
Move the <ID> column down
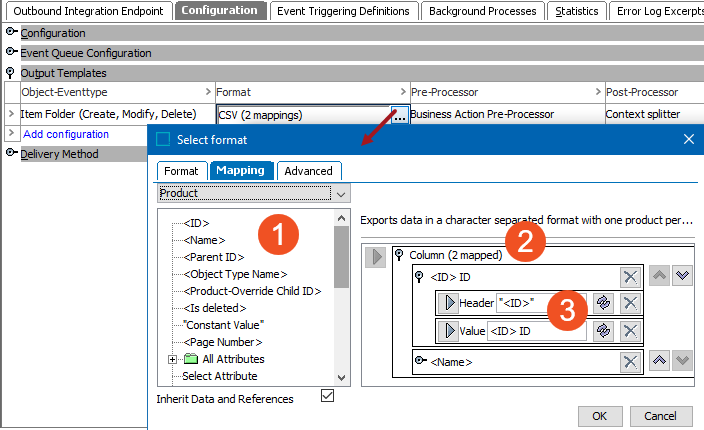[x=683, y=277]
